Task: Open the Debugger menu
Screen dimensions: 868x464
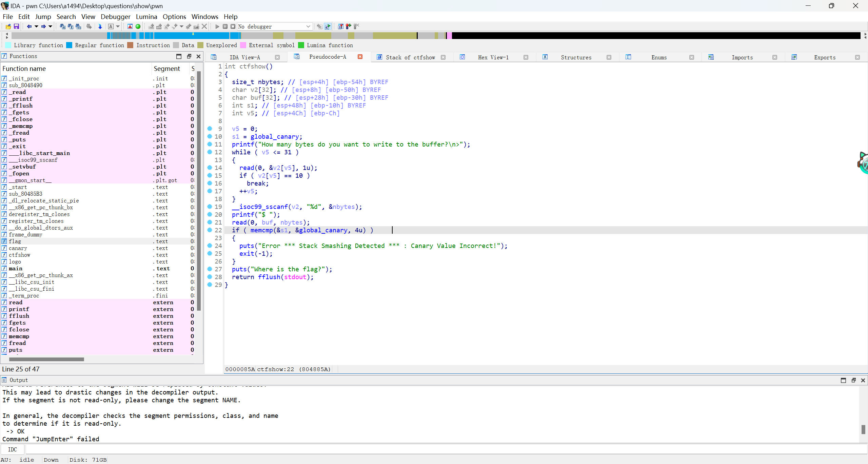Action: coord(115,17)
